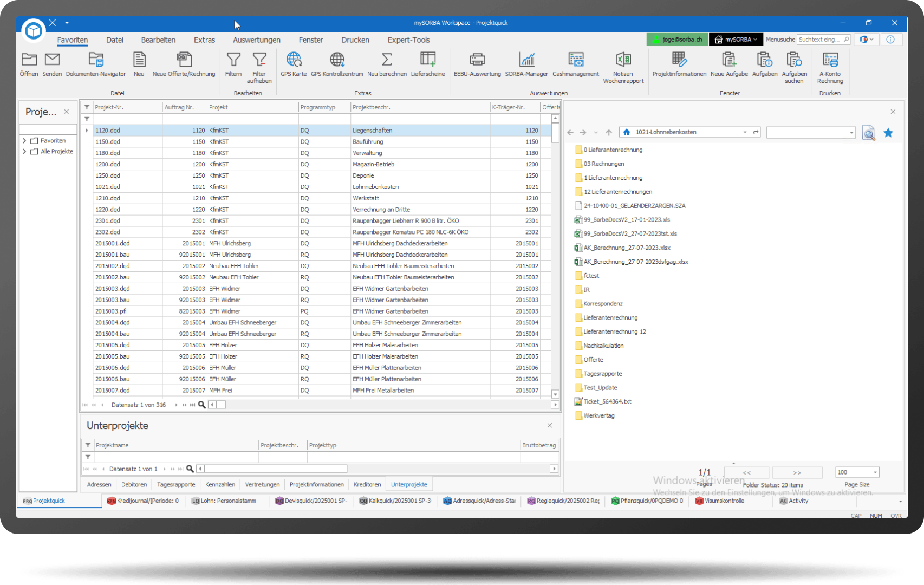Open Lieferscheine from the ribbon
The height and width of the screenshot is (585, 924).
point(428,60)
